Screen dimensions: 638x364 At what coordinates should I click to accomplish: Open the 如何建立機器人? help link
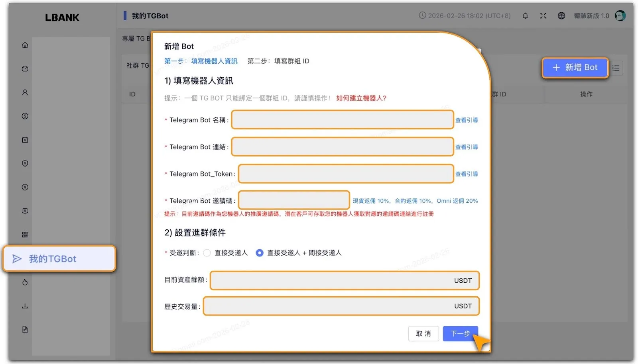(x=361, y=98)
